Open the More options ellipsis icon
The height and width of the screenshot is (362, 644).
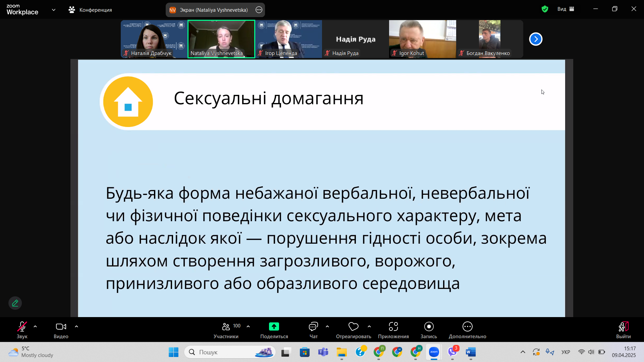tap(467, 326)
